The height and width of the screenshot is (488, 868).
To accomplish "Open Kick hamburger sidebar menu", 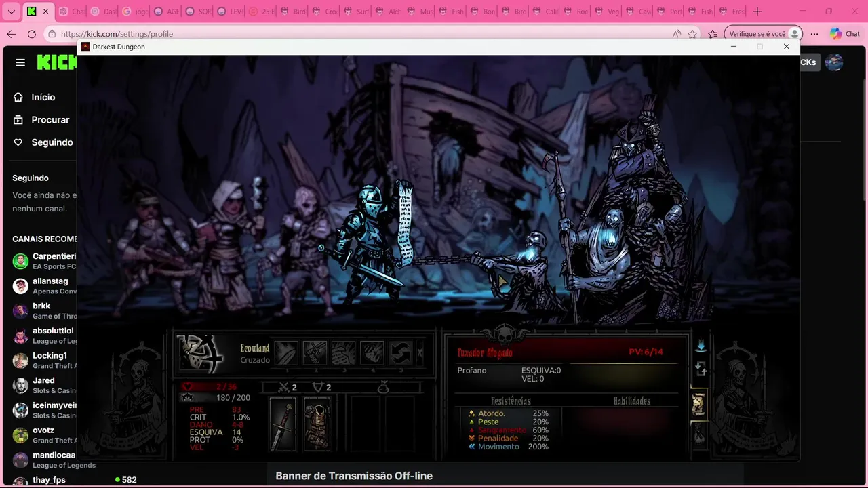I will point(20,62).
